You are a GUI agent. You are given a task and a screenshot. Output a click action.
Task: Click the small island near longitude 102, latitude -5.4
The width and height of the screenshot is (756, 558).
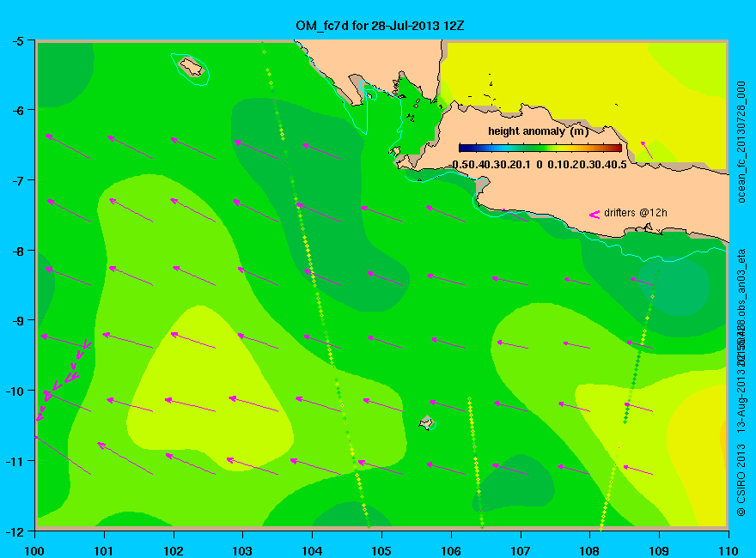[192, 66]
